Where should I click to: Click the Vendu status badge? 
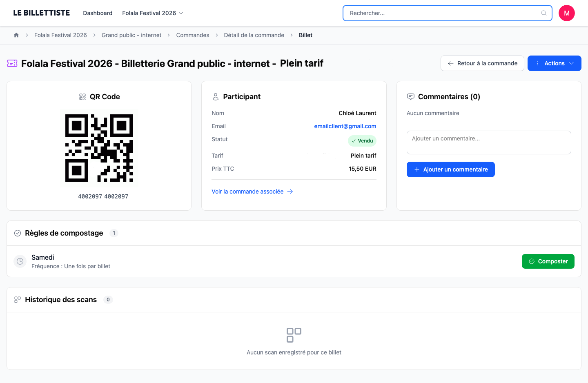click(x=362, y=141)
